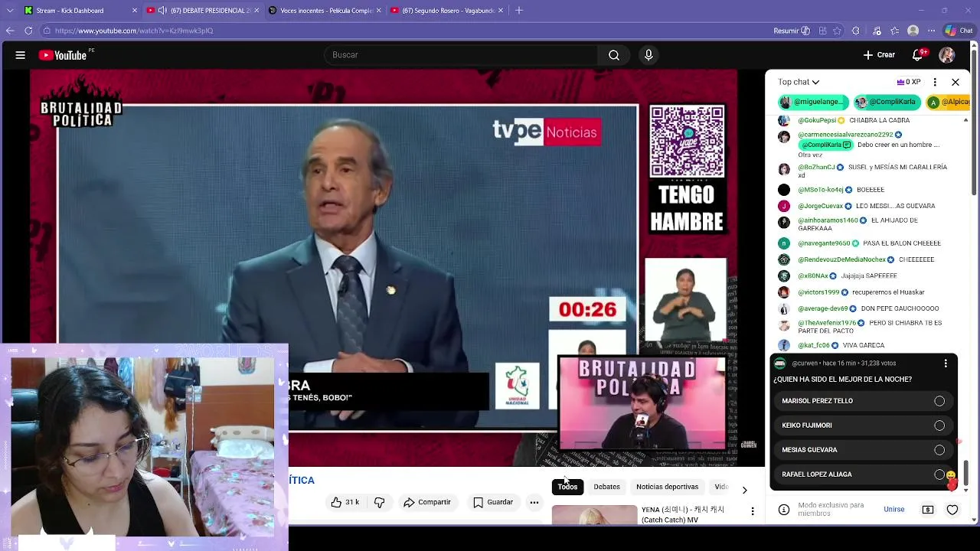Screen dimensions: 980x551
Task: Select the Debates filter chip
Action: click(606, 487)
